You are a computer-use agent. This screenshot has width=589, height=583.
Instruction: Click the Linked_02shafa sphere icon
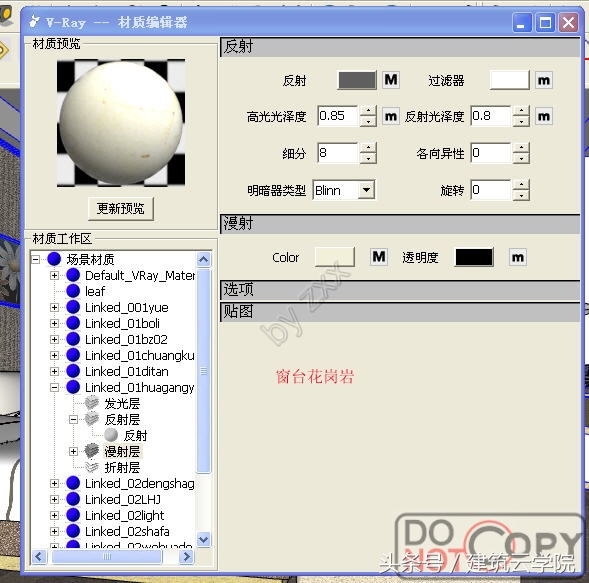click(x=73, y=531)
